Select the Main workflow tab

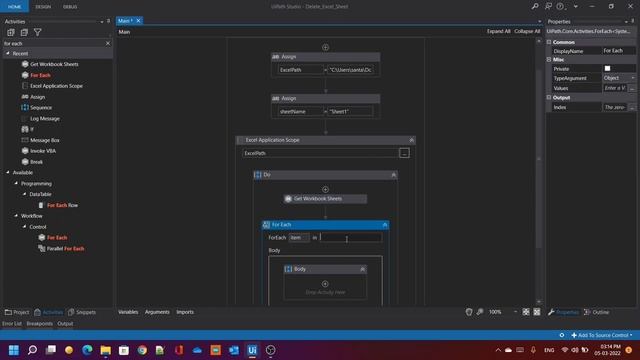[x=125, y=20]
